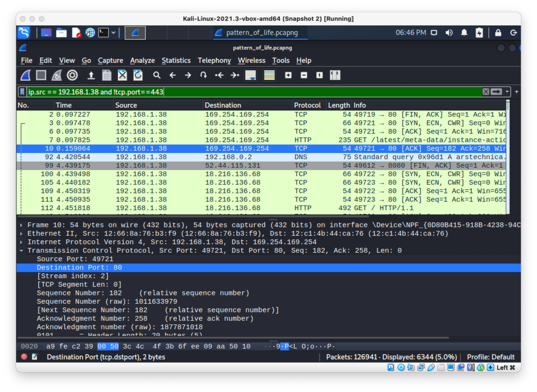Sort by the Length column header

click(339, 105)
